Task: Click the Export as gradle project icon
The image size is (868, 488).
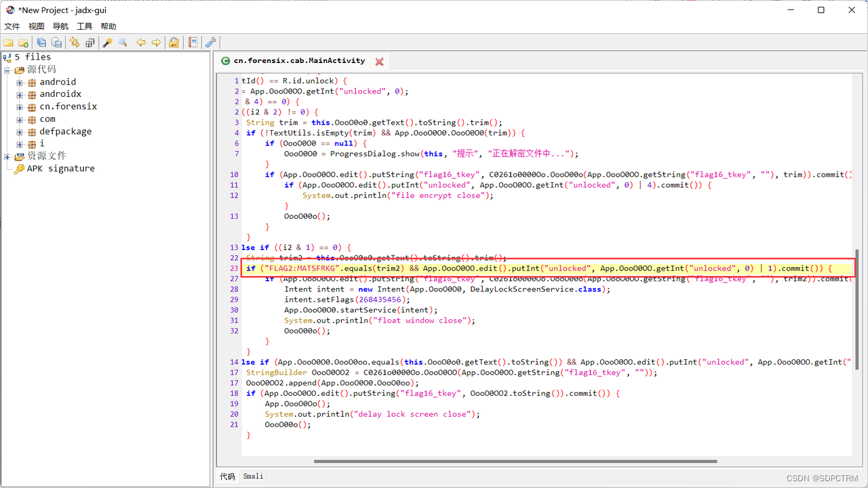Action: click(56, 43)
